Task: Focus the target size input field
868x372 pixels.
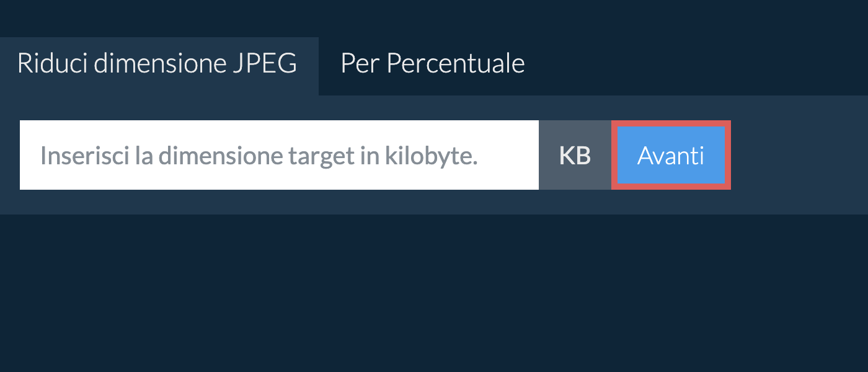Action: 279,155
